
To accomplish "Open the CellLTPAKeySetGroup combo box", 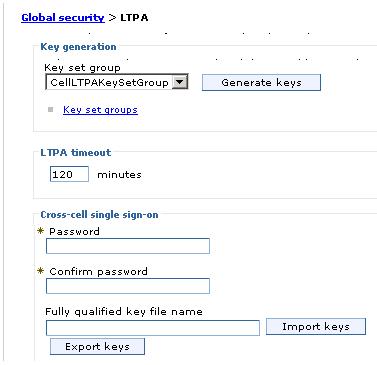I will [117, 82].
